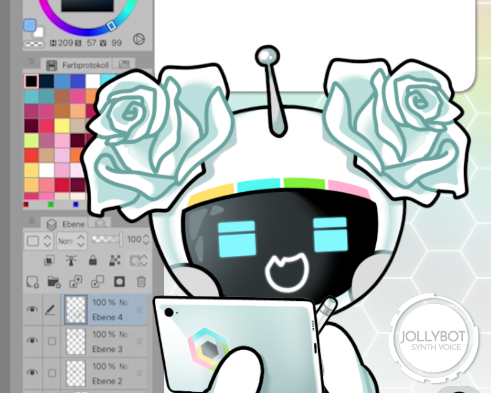This screenshot has width=491, height=393.
Task: Click brightness gradient square in color wheel
Action: click(87, 6)
